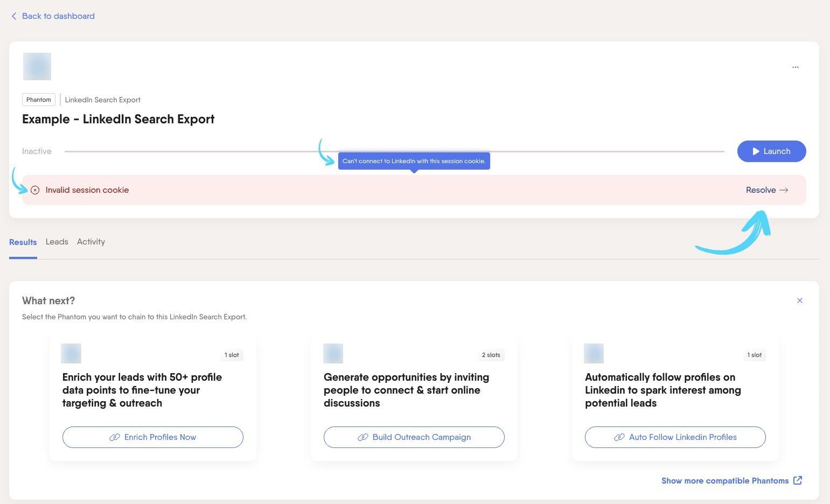
Task: Click the Enrich Profiles card logo icon
Action: [x=71, y=354]
